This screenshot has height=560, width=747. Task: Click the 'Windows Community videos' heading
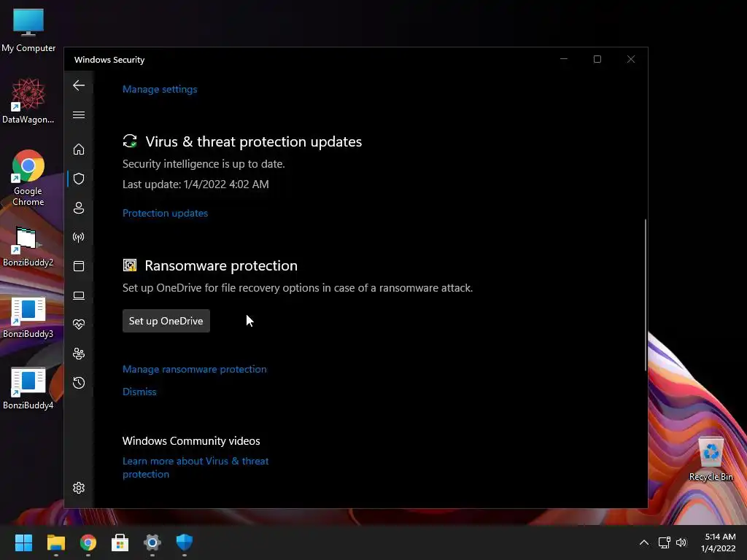[191, 441]
